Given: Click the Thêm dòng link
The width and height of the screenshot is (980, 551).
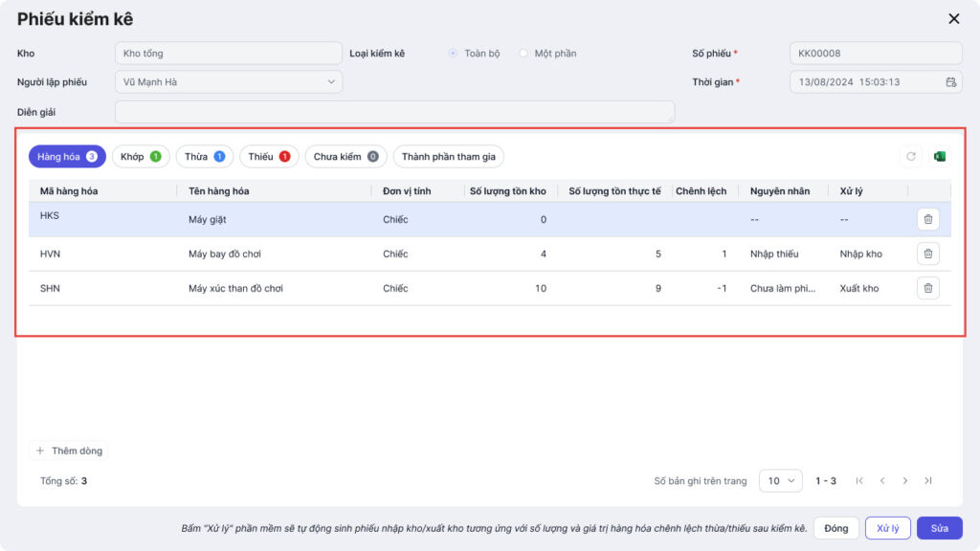Looking at the screenshot, I should pyautogui.click(x=70, y=451).
